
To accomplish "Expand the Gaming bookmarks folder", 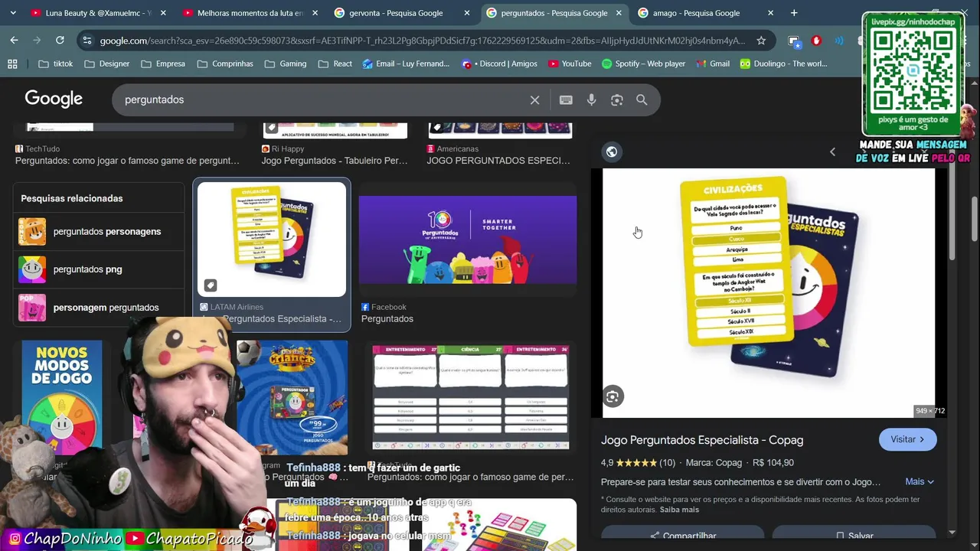I will click(x=285, y=64).
